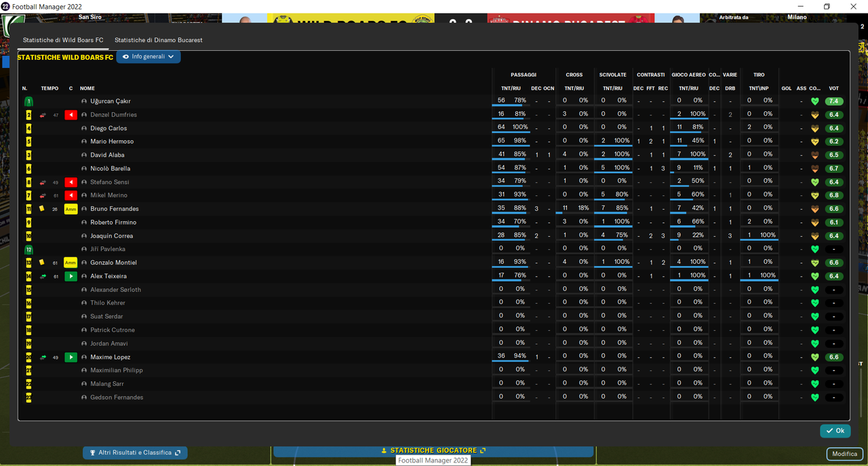
Task: Click the number 9 shirt icon for Roberto Firmino
Action: (28, 222)
